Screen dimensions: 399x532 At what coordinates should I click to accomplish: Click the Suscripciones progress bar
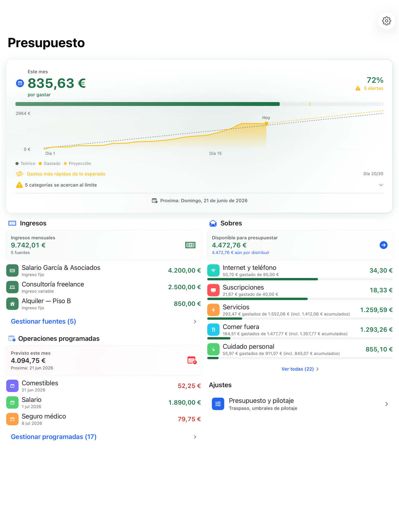[x=300, y=299]
